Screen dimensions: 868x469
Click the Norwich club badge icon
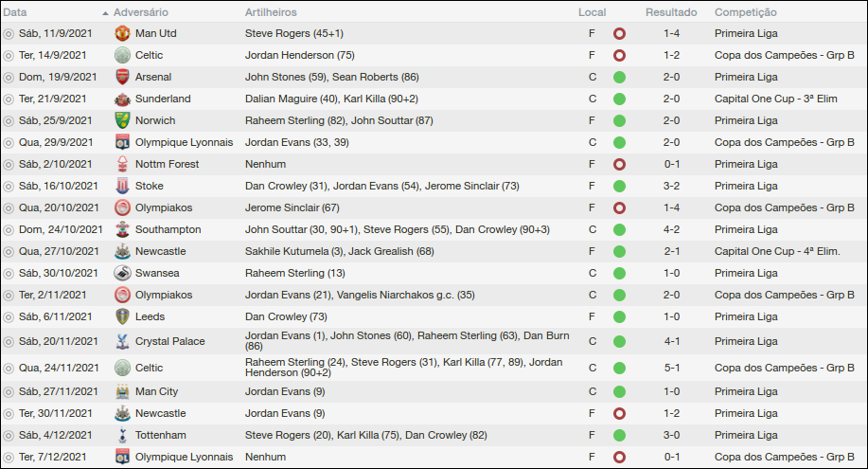click(121, 120)
